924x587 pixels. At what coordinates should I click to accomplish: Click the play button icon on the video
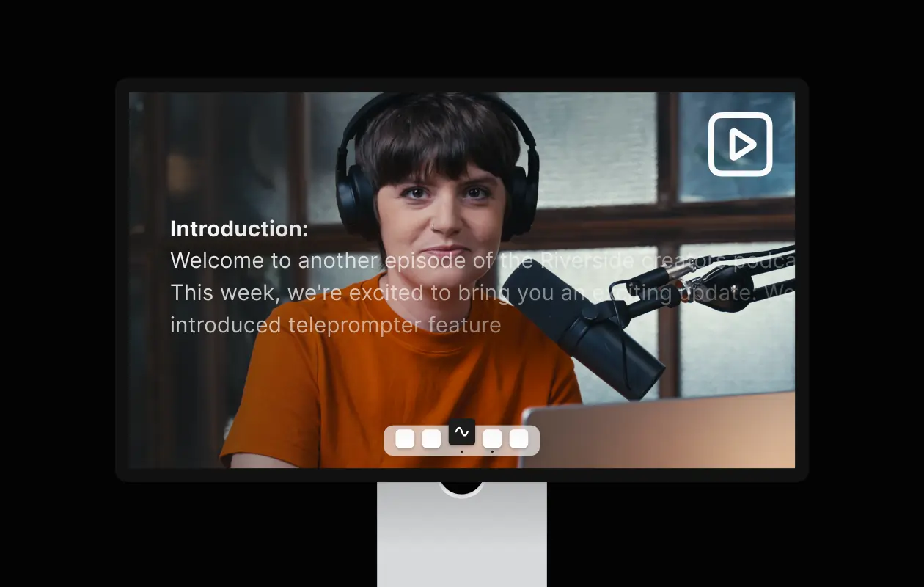pyautogui.click(x=740, y=144)
